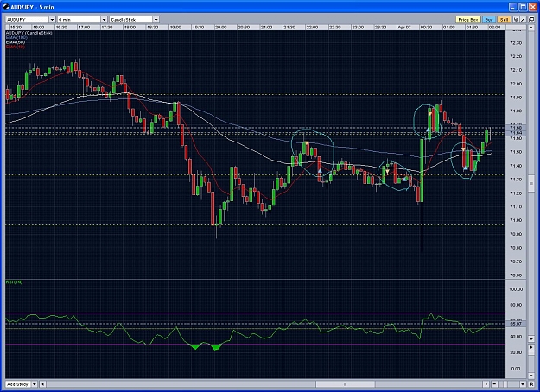Open the CandleStick chart type dropdown
Image resolution: width=540 pixels, height=392 pixels.
coord(156,20)
